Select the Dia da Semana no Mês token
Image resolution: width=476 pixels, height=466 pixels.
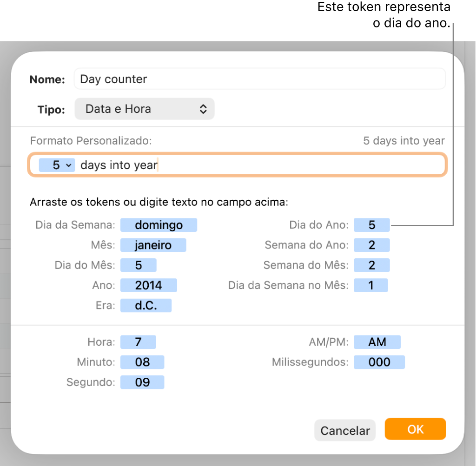370,285
